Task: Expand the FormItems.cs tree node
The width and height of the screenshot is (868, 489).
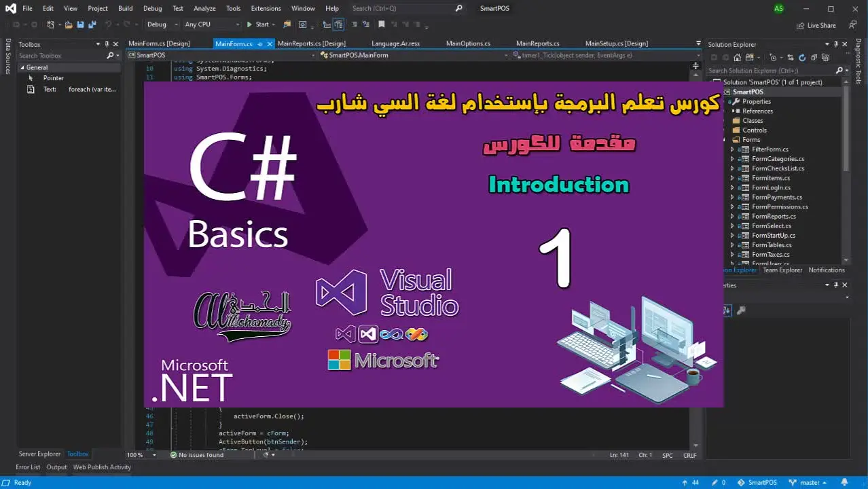Action: pos(732,178)
